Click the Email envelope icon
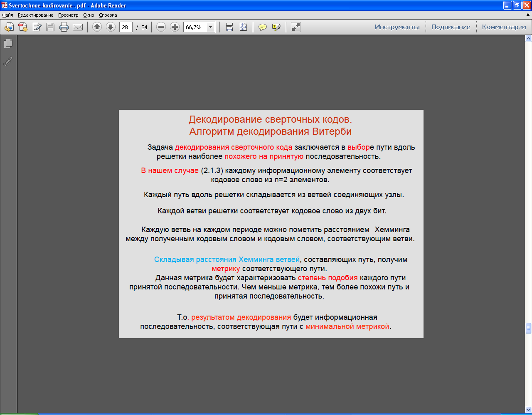 click(x=78, y=27)
